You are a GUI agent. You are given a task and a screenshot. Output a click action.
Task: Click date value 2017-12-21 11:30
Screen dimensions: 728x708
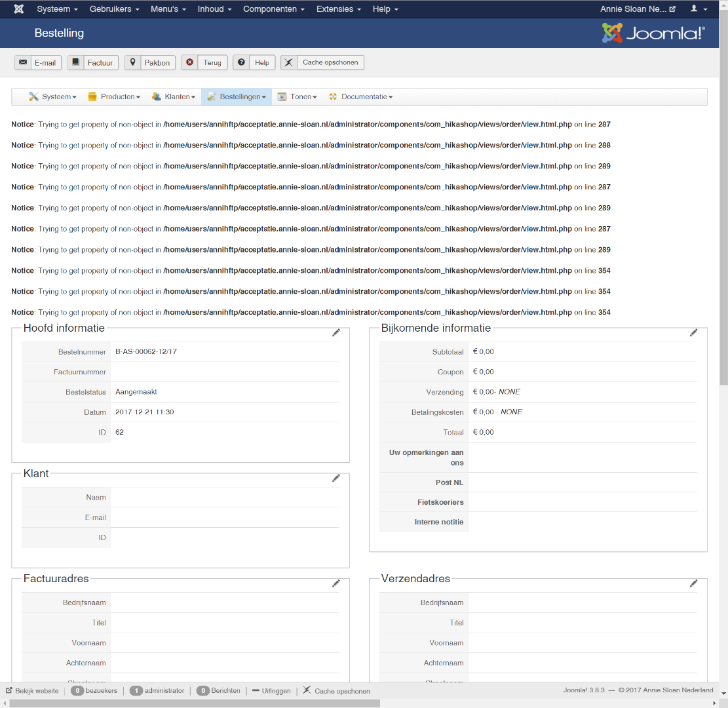[x=144, y=412]
